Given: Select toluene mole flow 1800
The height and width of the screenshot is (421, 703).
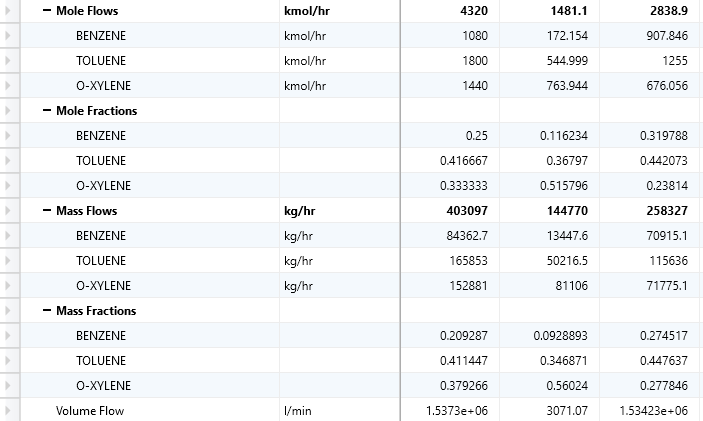Looking at the screenshot, I should point(475,61).
